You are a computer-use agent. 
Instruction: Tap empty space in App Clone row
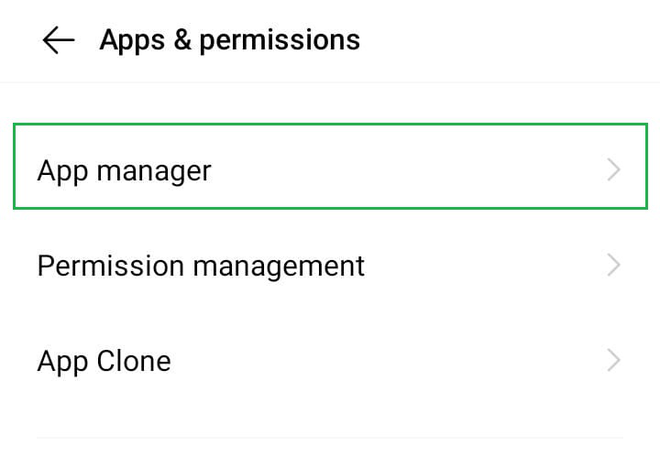coord(400,360)
